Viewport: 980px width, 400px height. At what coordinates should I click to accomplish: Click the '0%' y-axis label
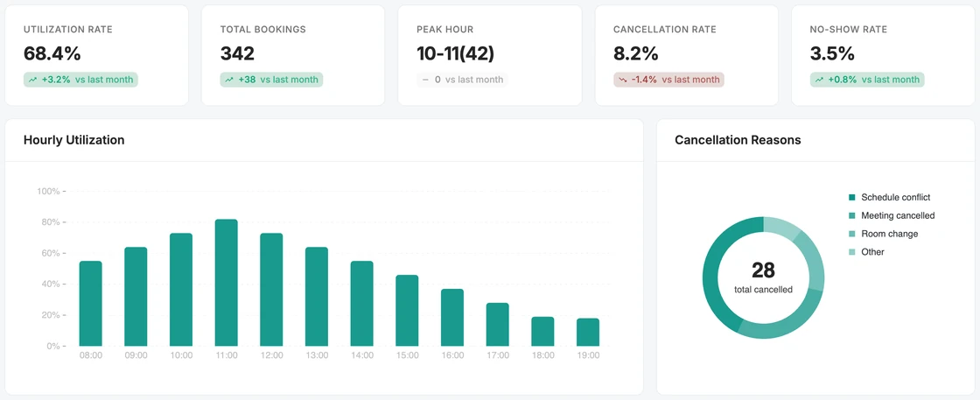tap(52, 347)
